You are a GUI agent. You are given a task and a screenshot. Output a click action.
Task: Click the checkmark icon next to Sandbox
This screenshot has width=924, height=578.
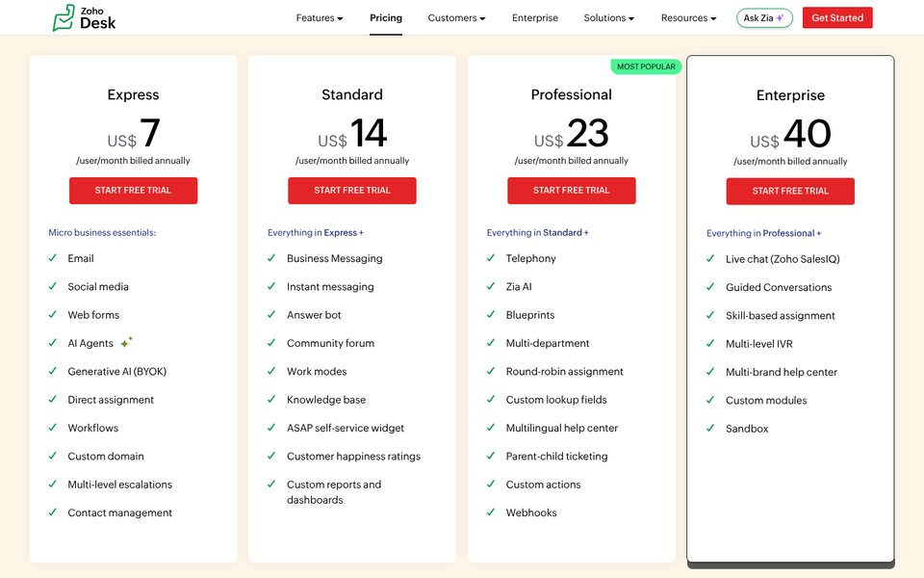point(710,428)
